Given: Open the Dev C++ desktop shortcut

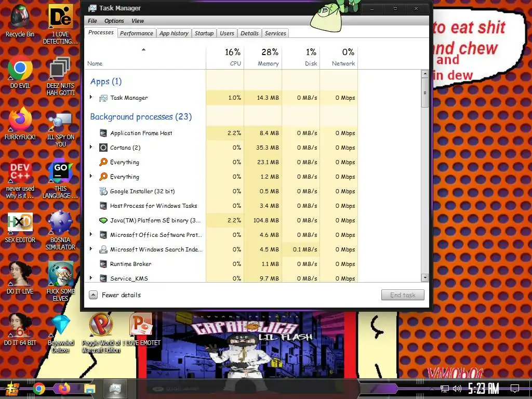Looking at the screenshot, I should [x=20, y=179].
